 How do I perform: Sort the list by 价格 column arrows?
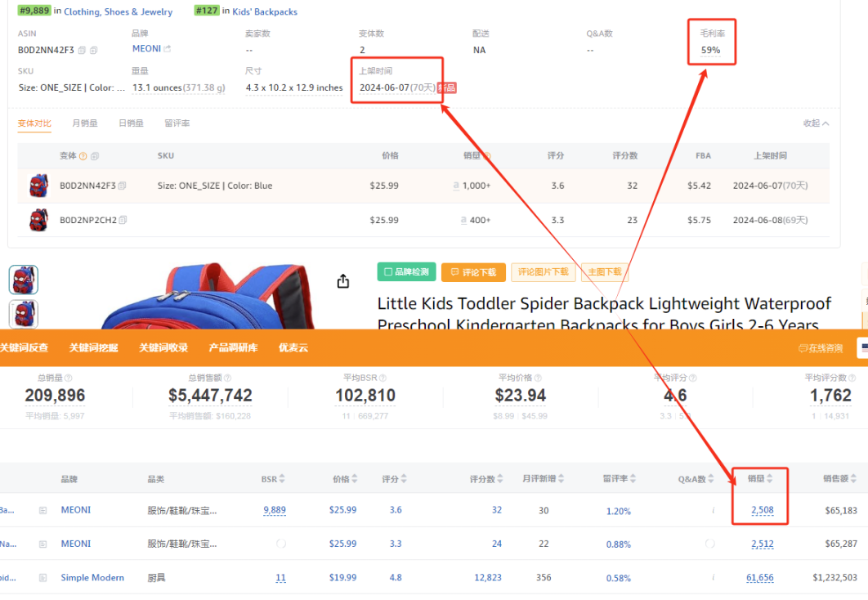point(354,479)
